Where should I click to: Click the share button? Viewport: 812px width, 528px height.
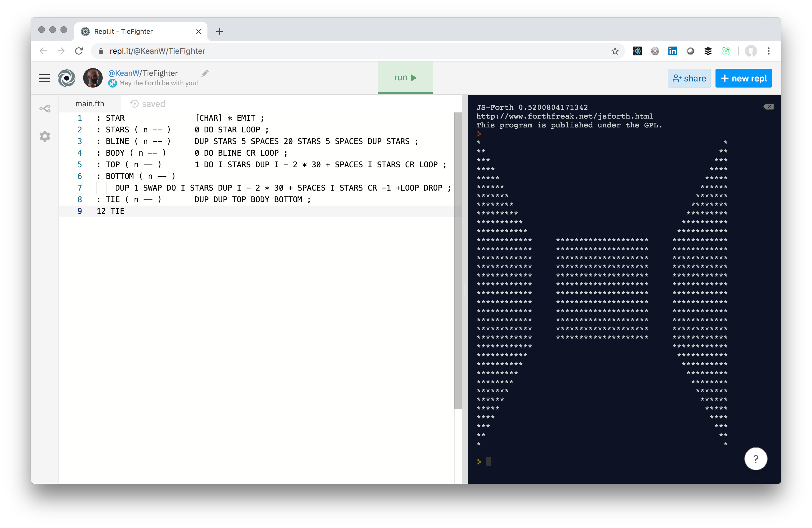(x=689, y=78)
